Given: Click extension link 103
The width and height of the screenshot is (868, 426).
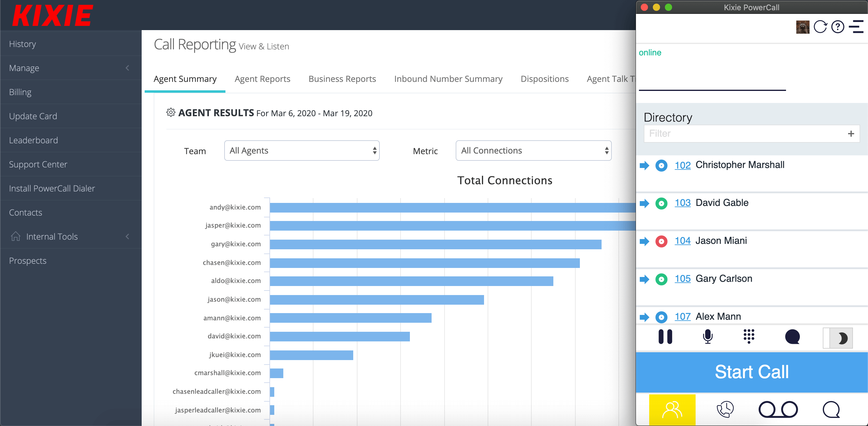Looking at the screenshot, I should tap(682, 203).
